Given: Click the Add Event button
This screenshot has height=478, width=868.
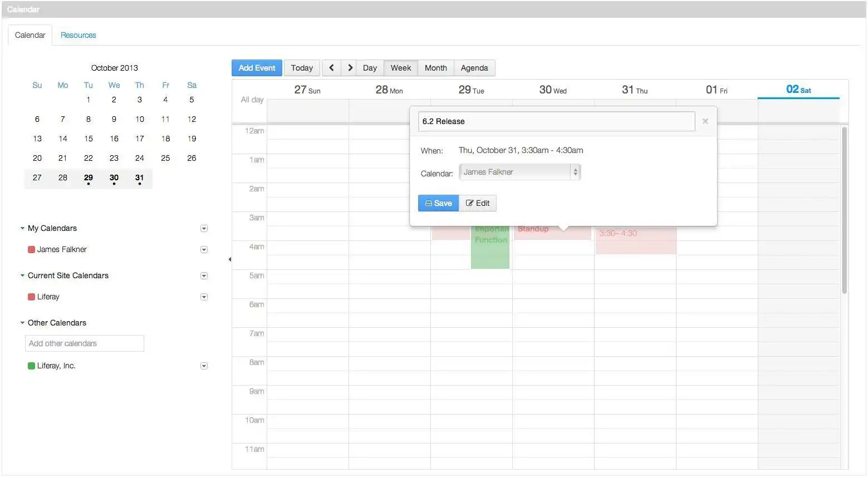Looking at the screenshot, I should click(x=257, y=68).
